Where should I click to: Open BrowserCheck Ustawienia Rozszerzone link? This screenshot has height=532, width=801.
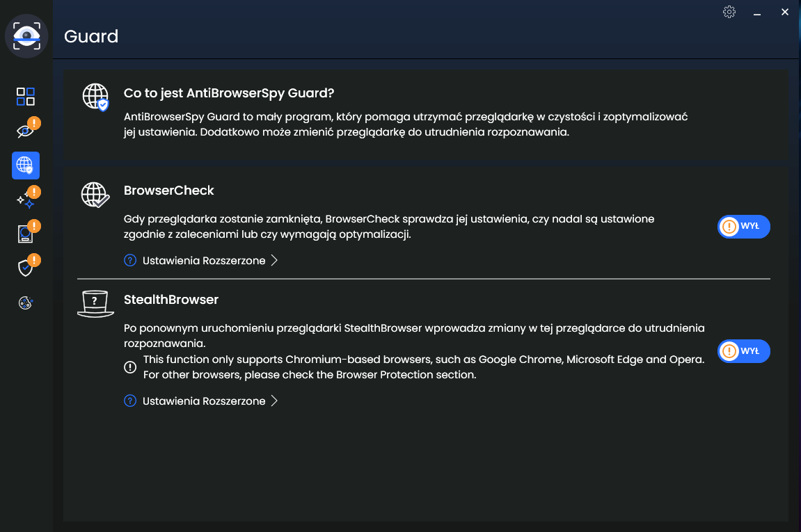click(204, 260)
